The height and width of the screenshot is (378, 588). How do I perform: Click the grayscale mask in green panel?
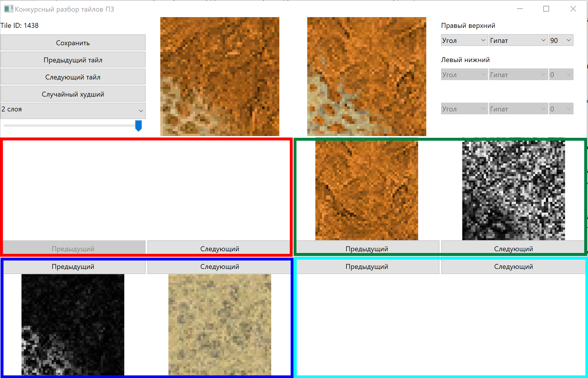click(x=513, y=191)
